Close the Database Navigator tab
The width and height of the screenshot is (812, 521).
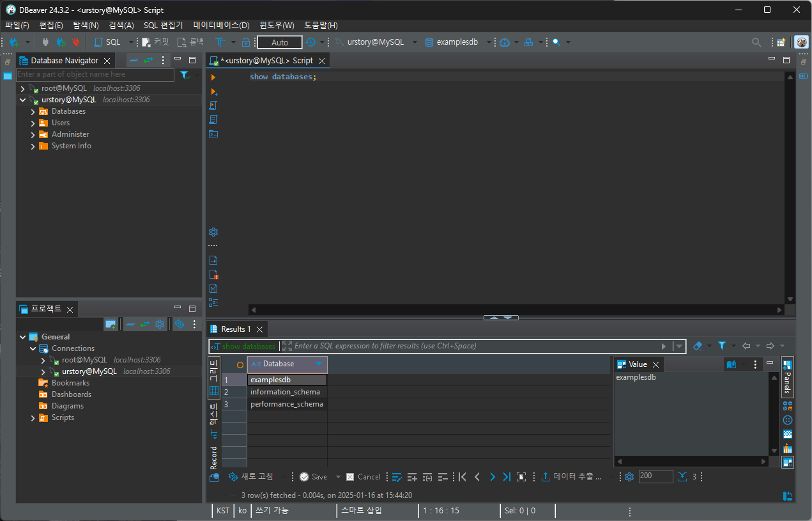(x=107, y=61)
